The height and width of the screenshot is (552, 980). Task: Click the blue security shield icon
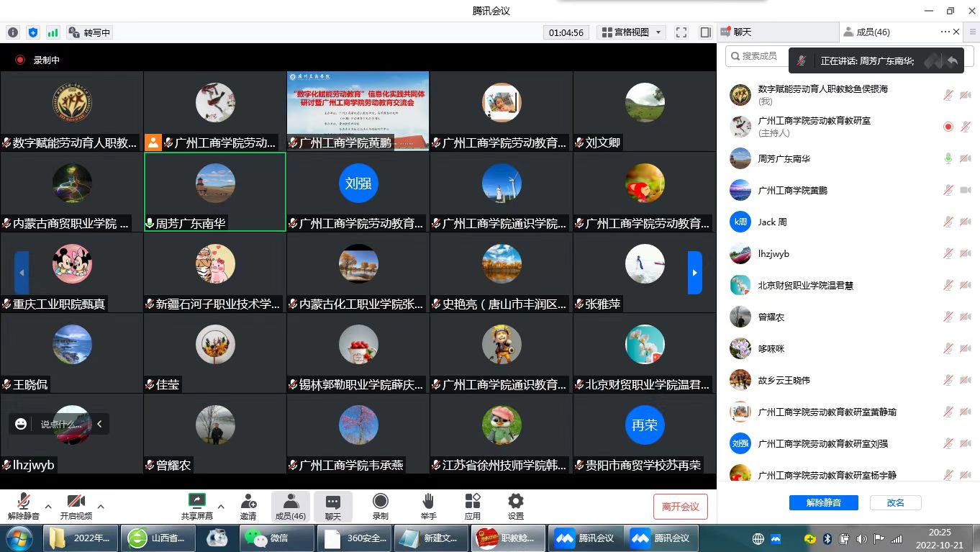[x=33, y=32]
